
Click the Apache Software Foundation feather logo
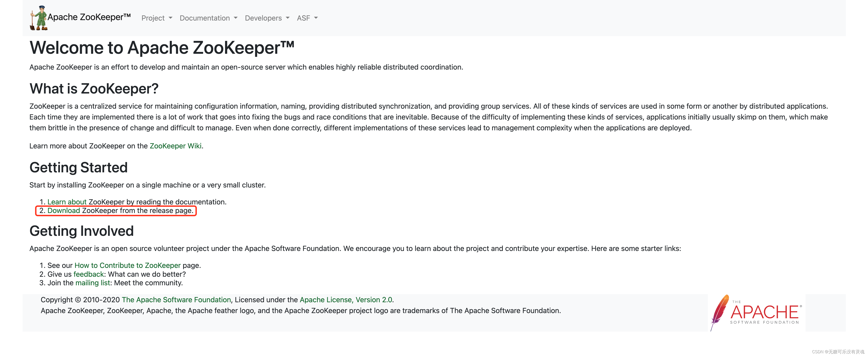[x=756, y=313]
